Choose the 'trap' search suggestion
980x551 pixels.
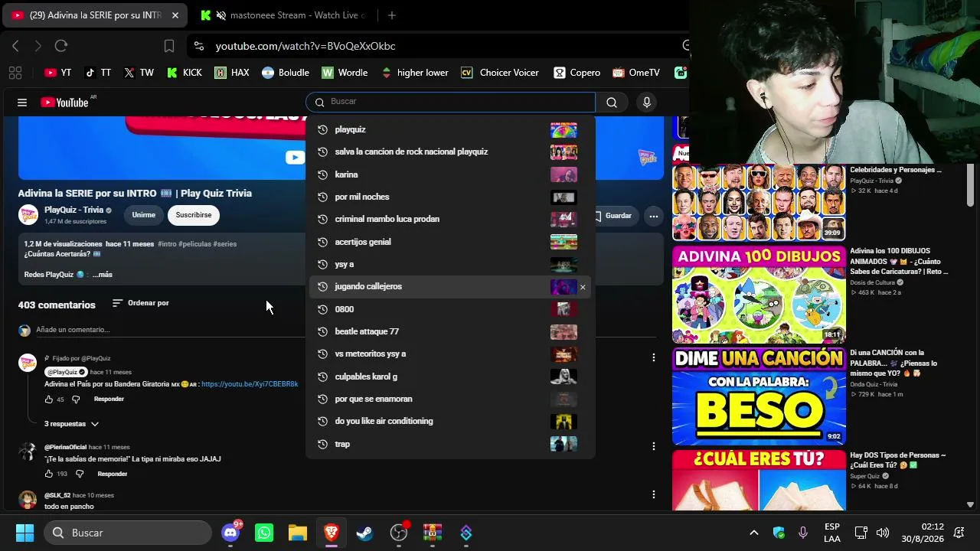click(450, 444)
